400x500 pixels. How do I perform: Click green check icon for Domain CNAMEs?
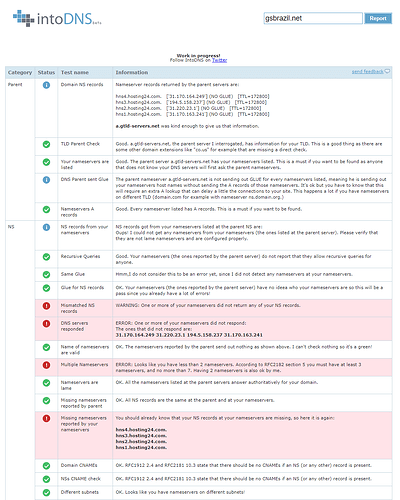46,466
